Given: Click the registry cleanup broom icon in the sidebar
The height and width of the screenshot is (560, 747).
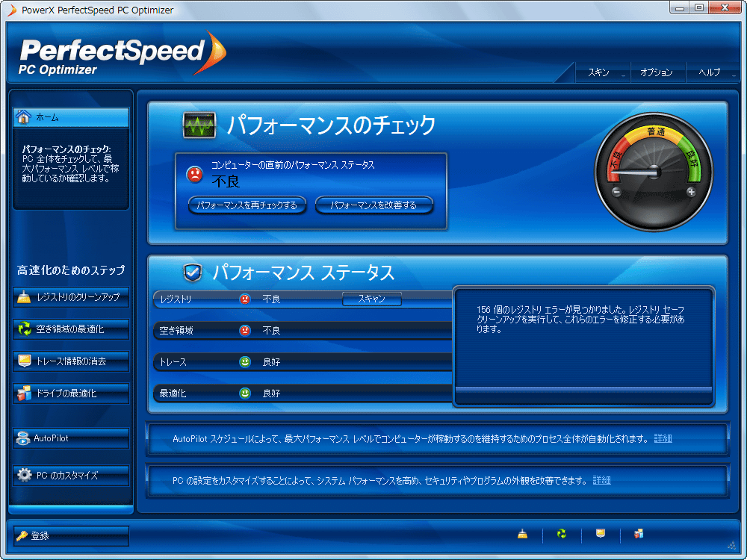Looking at the screenshot, I should pos(24,297).
